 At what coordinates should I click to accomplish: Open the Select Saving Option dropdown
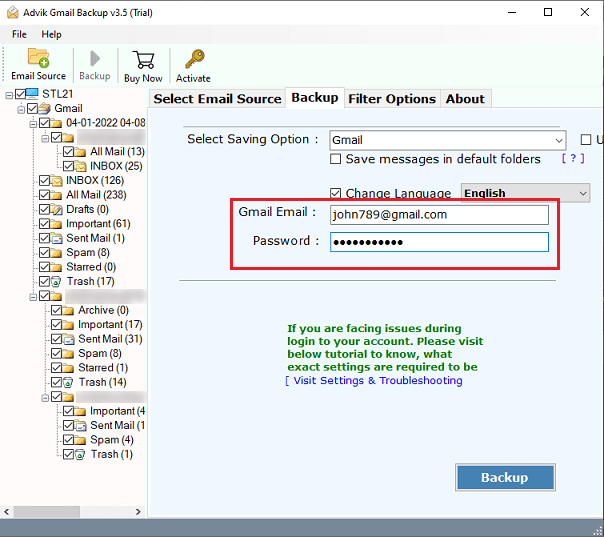coord(448,140)
